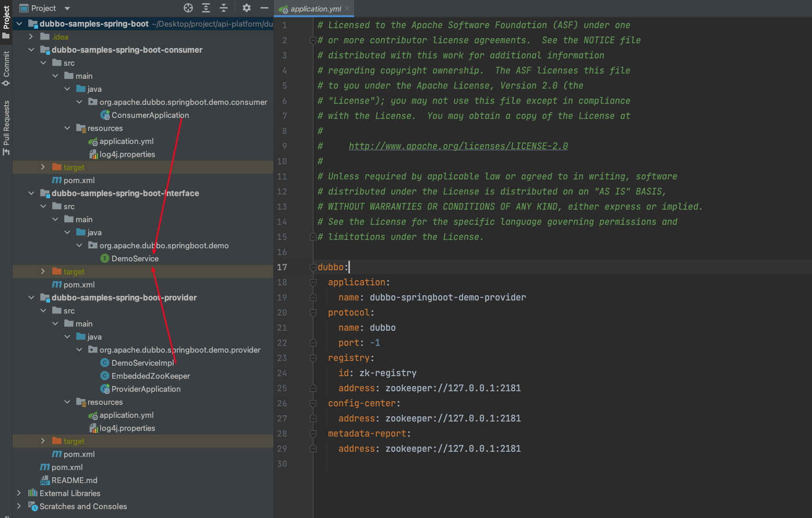812x518 pixels.
Task: Click dubbo-springboot-demo-provider name value
Action: (448, 297)
